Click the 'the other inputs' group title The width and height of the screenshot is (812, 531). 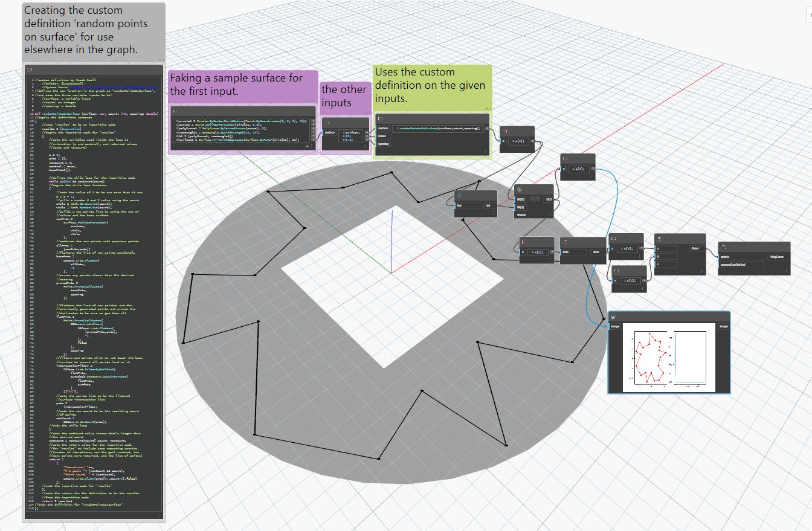(344, 96)
